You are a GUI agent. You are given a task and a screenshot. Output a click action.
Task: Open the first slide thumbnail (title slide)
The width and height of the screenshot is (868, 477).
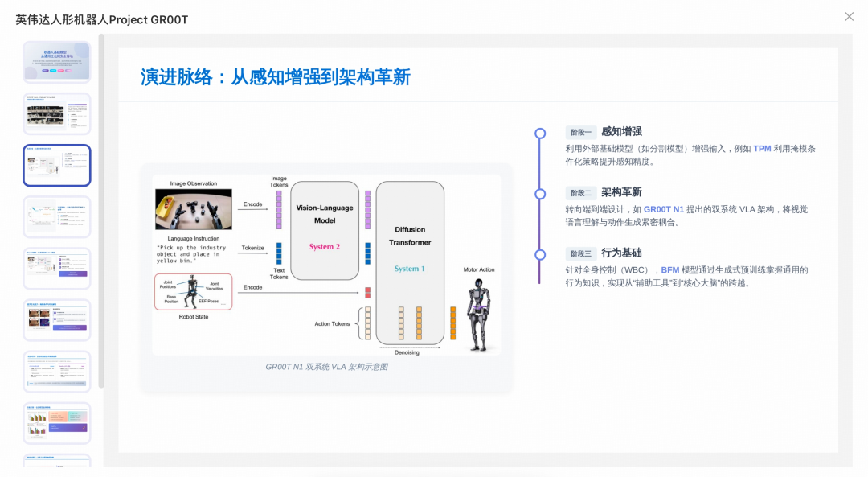pos(57,62)
